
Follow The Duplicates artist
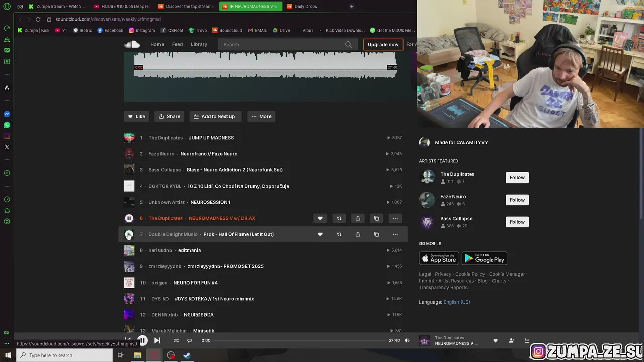point(517,177)
